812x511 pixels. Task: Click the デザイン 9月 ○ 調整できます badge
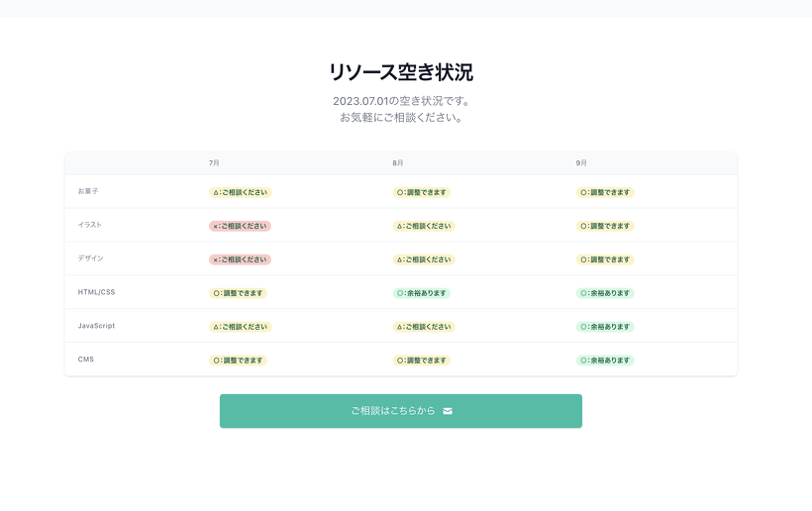point(605,259)
